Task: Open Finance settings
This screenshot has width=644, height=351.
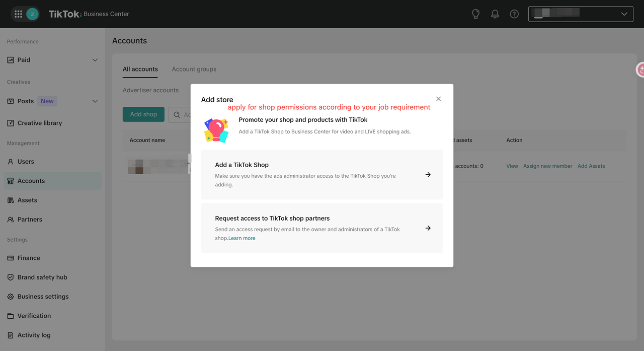Action: (29, 258)
